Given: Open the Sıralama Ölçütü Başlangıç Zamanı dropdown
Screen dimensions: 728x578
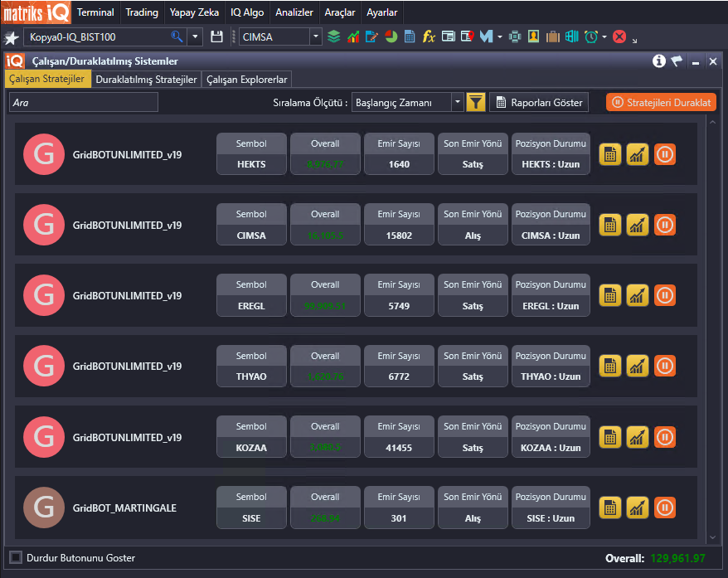Looking at the screenshot, I should [x=407, y=102].
